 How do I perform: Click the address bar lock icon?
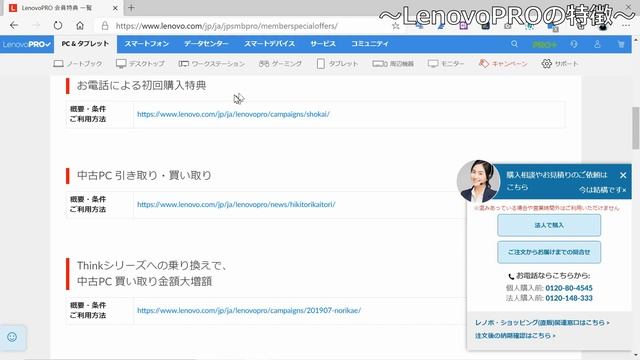tap(105, 26)
